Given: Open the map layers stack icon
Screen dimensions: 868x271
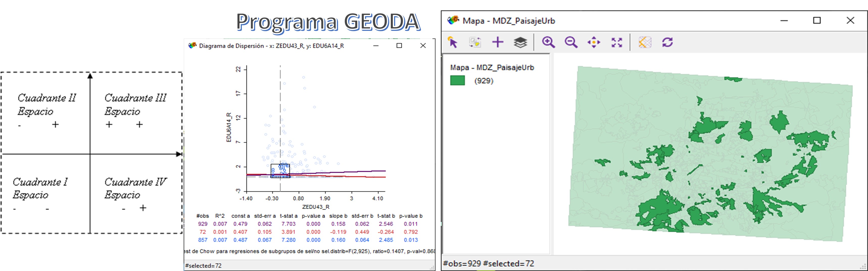Looking at the screenshot, I should coord(520,42).
